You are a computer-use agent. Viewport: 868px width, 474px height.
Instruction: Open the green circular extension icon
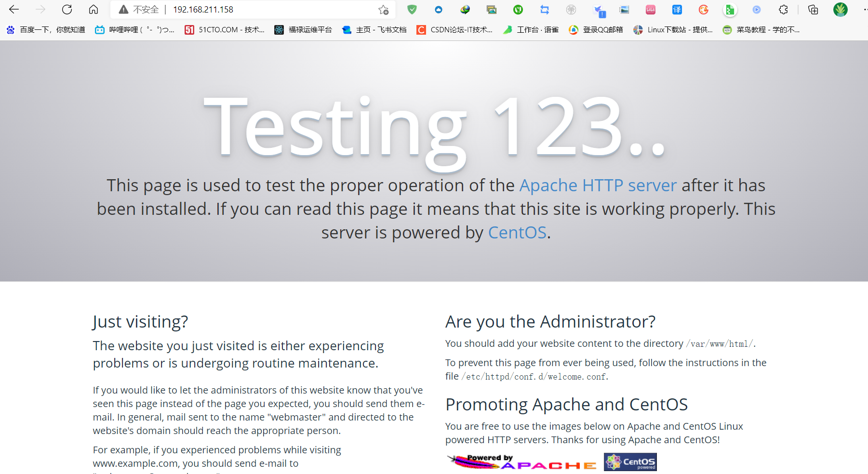(x=518, y=9)
